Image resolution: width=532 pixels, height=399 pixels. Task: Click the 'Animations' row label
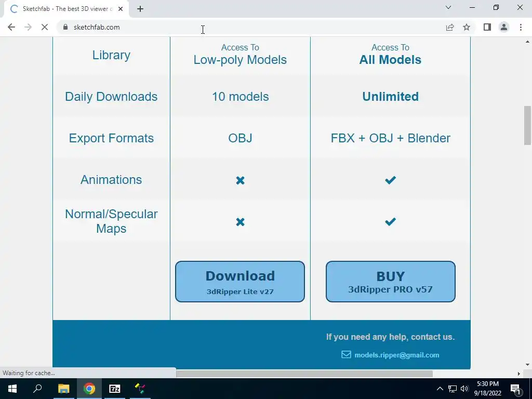tap(111, 180)
